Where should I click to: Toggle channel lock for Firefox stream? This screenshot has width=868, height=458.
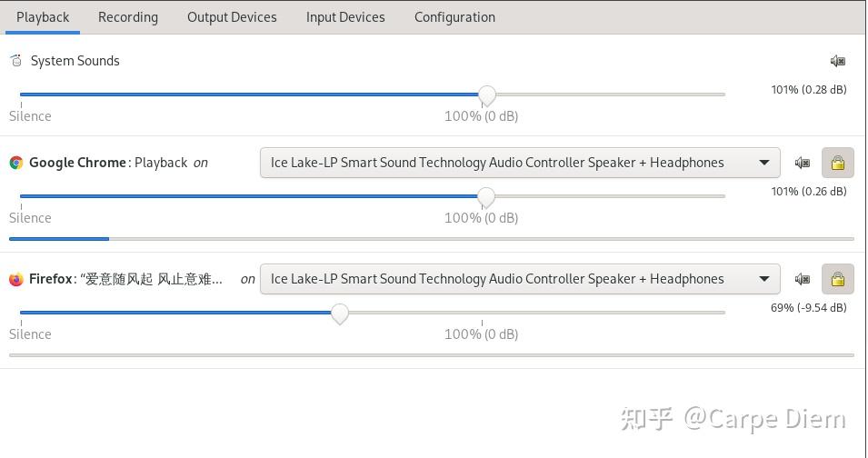click(837, 279)
